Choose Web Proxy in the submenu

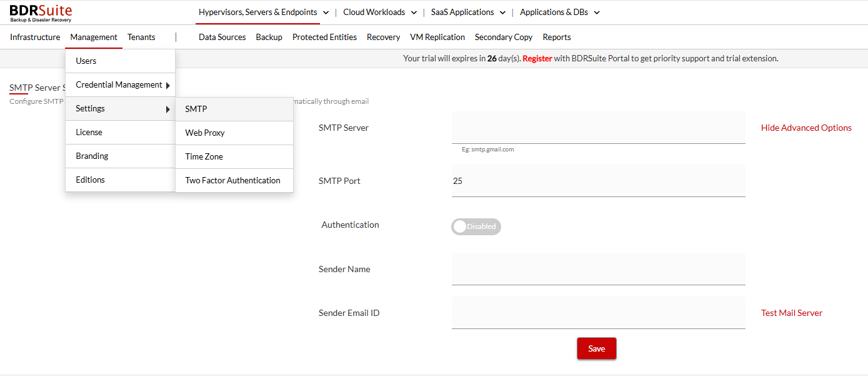tap(205, 133)
